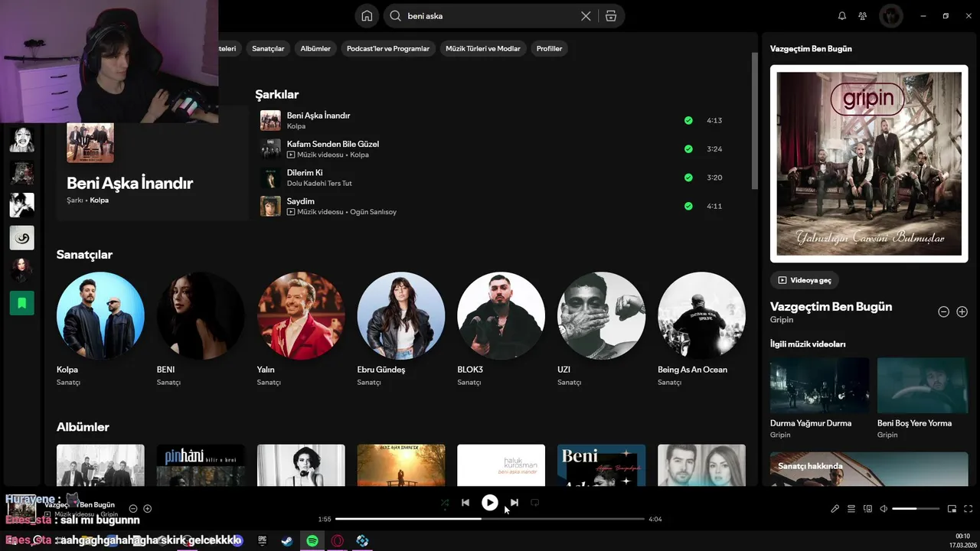This screenshot has width=980, height=551.
Task: Open Vazgeçtim Ben Bugün title in right panel
Action: [x=831, y=306]
